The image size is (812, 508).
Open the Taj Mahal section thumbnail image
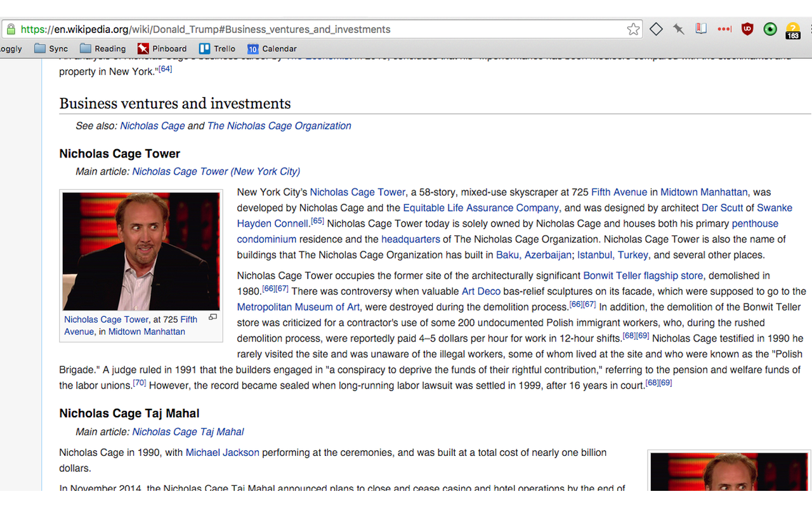pos(730,472)
